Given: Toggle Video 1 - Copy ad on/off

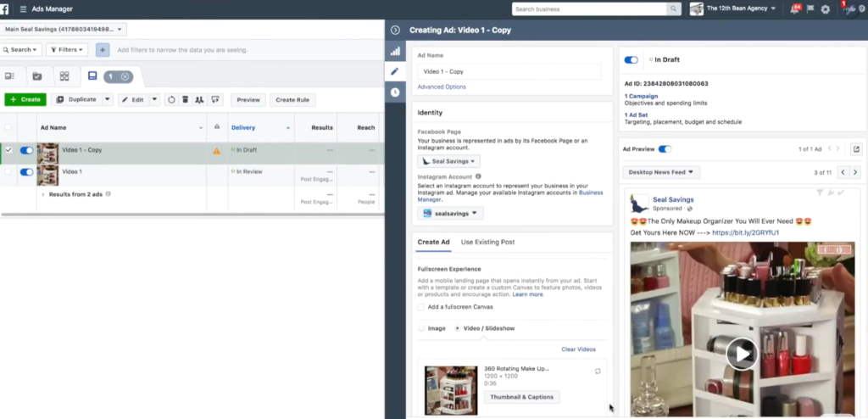Looking at the screenshot, I should tap(26, 150).
